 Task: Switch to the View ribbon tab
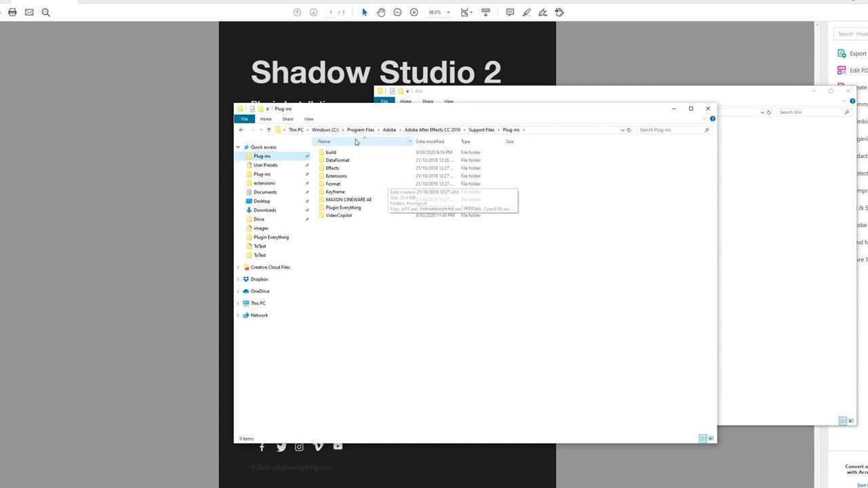(309, 119)
